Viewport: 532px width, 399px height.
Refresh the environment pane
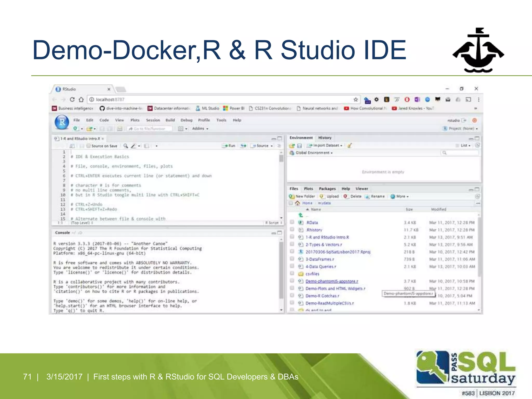(x=477, y=145)
